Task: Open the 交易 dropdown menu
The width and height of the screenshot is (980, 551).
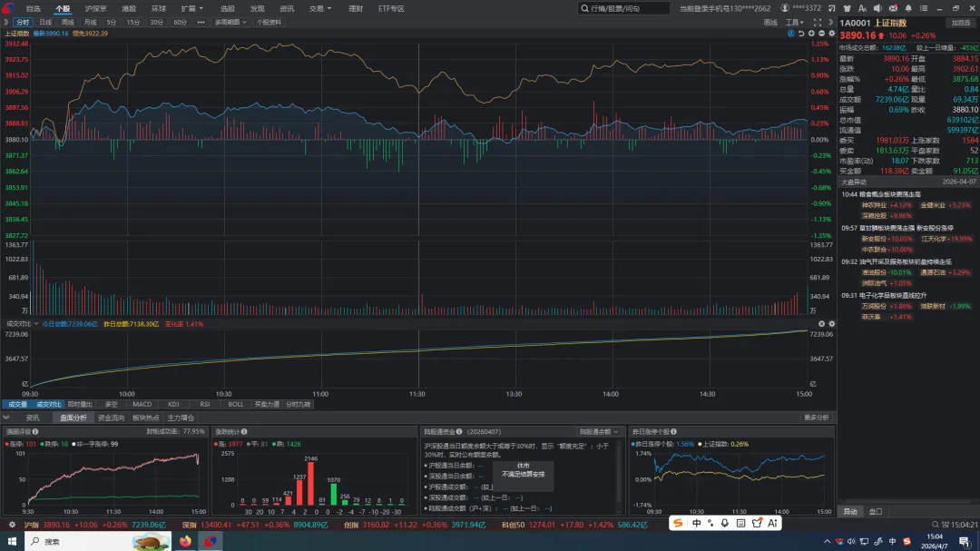Action: click(x=320, y=9)
